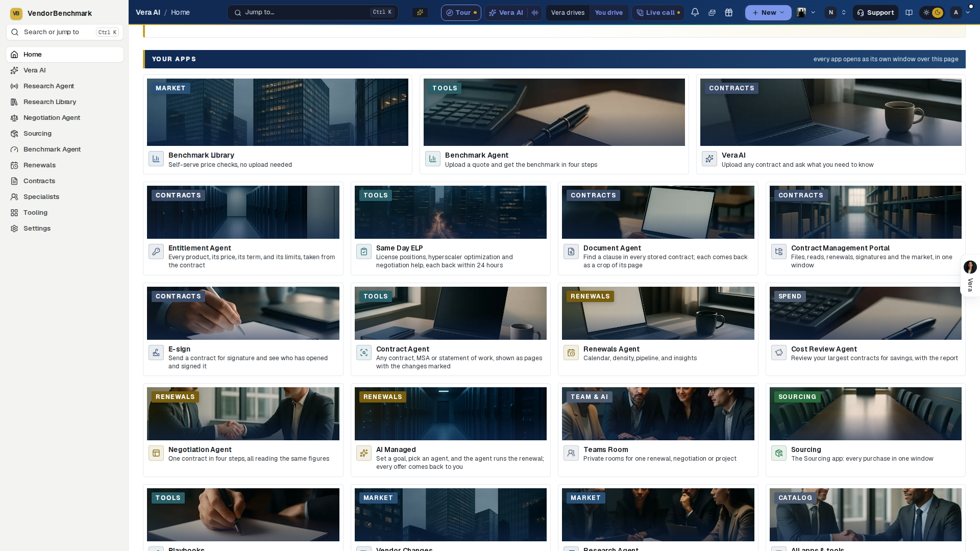The image size is (980, 551).
Task: Open the Vera side panel tab
Action: (970, 275)
